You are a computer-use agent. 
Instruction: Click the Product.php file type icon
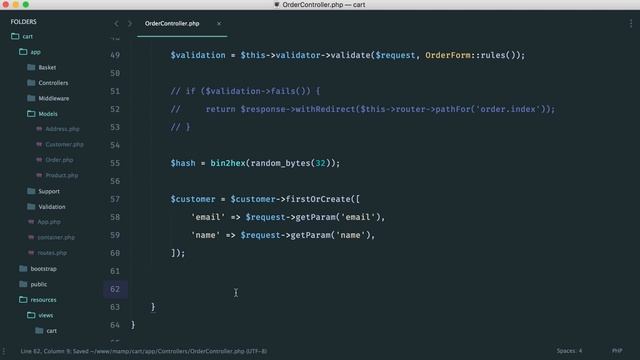point(39,176)
